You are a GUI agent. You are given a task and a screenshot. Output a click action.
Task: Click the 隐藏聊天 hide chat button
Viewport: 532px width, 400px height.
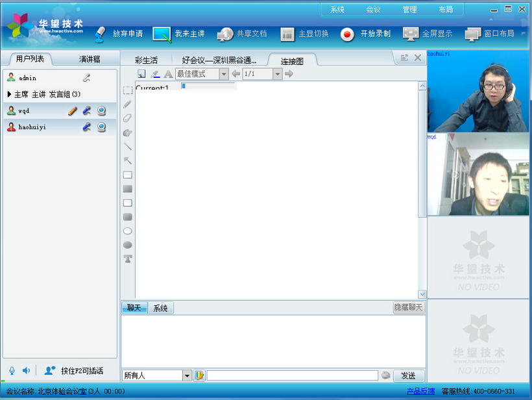pyautogui.click(x=409, y=307)
